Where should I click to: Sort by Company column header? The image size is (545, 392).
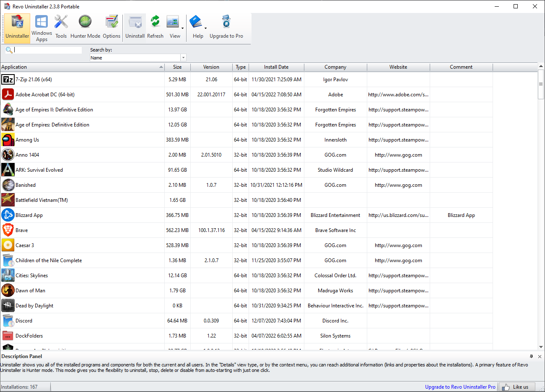[335, 67]
